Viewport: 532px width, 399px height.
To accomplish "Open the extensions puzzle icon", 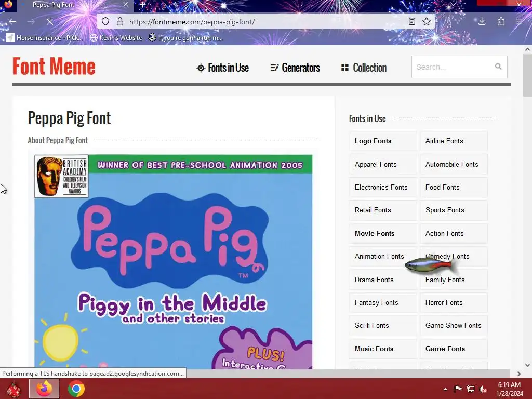I will 501,22.
